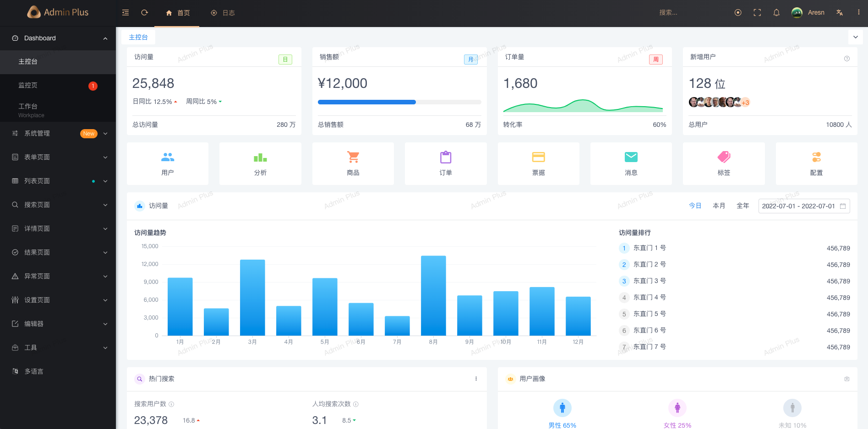Open 多语言 in the sidebar
The height and width of the screenshot is (429, 868).
coord(58,372)
